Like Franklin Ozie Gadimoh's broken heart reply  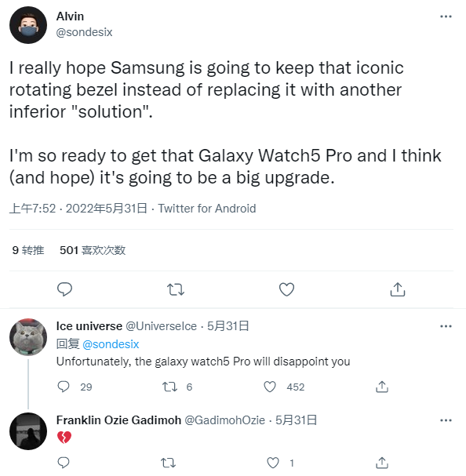(x=273, y=463)
